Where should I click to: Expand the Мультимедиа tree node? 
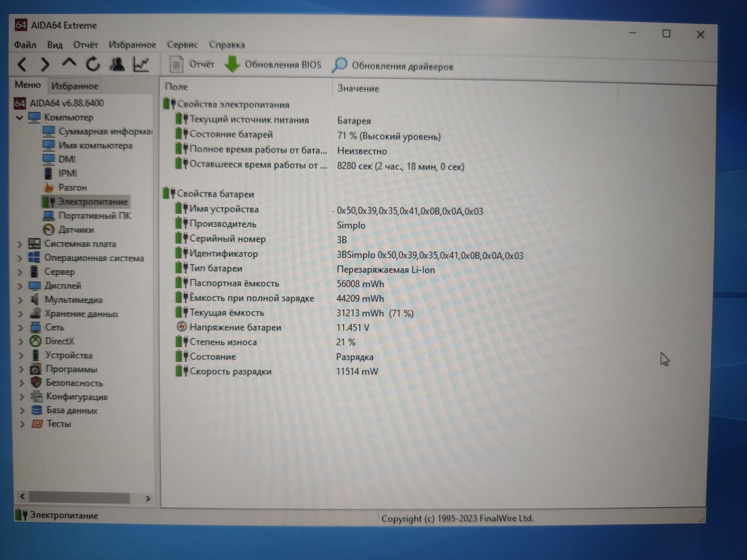pos(21,300)
